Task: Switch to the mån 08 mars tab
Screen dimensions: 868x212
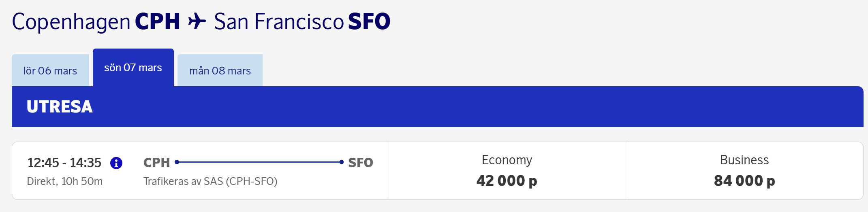Action: point(220,70)
